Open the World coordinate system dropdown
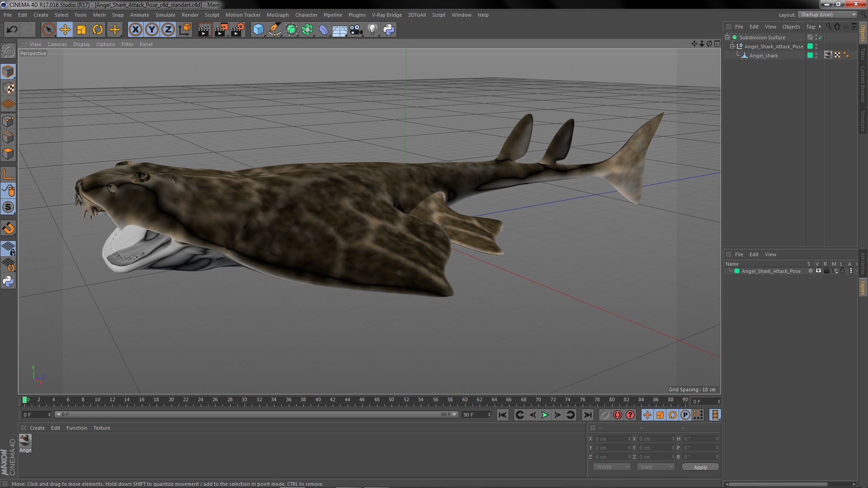Screen dimensions: 868x488 [x=612, y=467]
